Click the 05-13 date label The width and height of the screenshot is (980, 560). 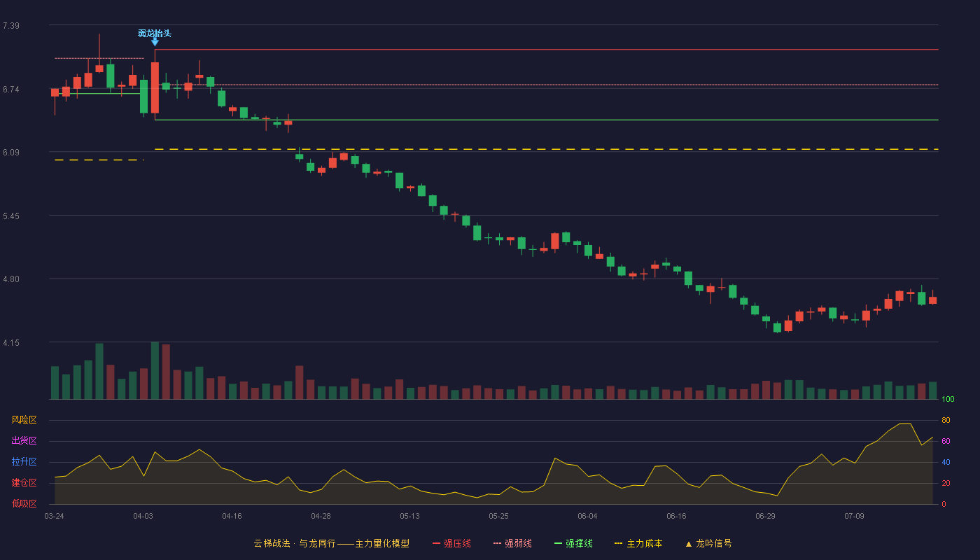click(x=409, y=516)
